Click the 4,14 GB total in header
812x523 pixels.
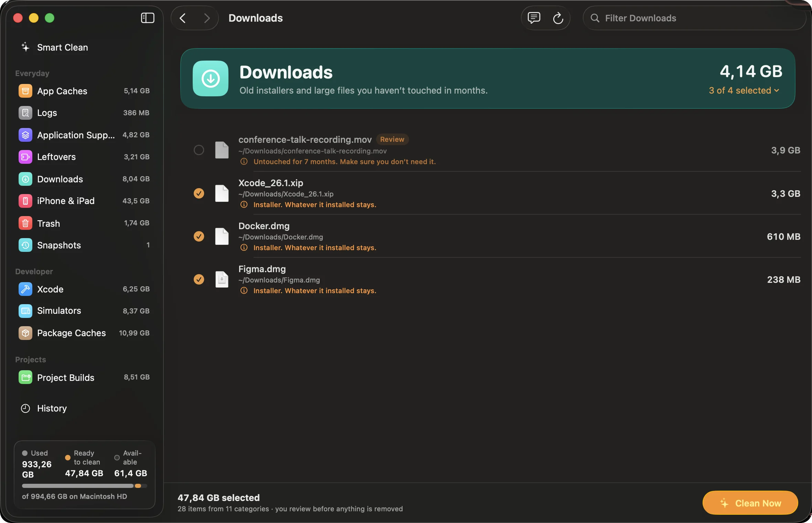(x=751, y=72)
